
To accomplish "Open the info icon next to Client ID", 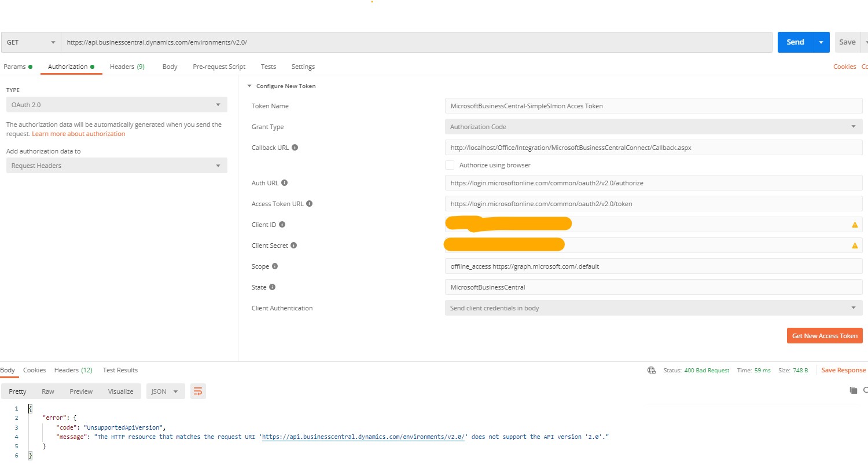I will 282,225.
